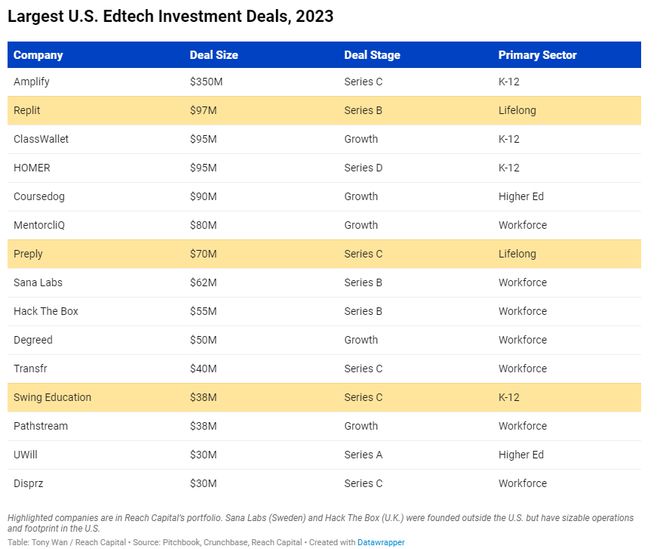660x549 pixels.
Task: Select the Hack The Box cell
Action: [x=45, y=311]
